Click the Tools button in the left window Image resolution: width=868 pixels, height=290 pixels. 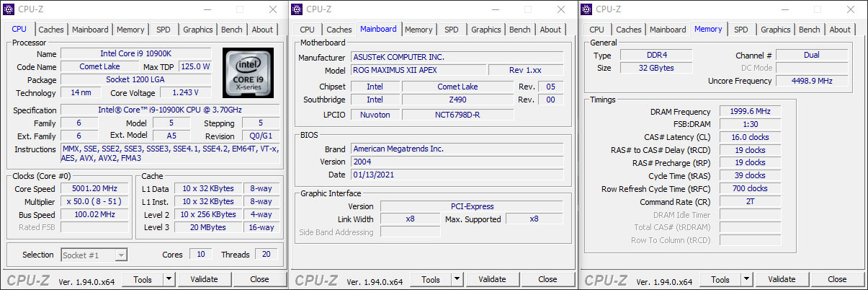point(143,279)
